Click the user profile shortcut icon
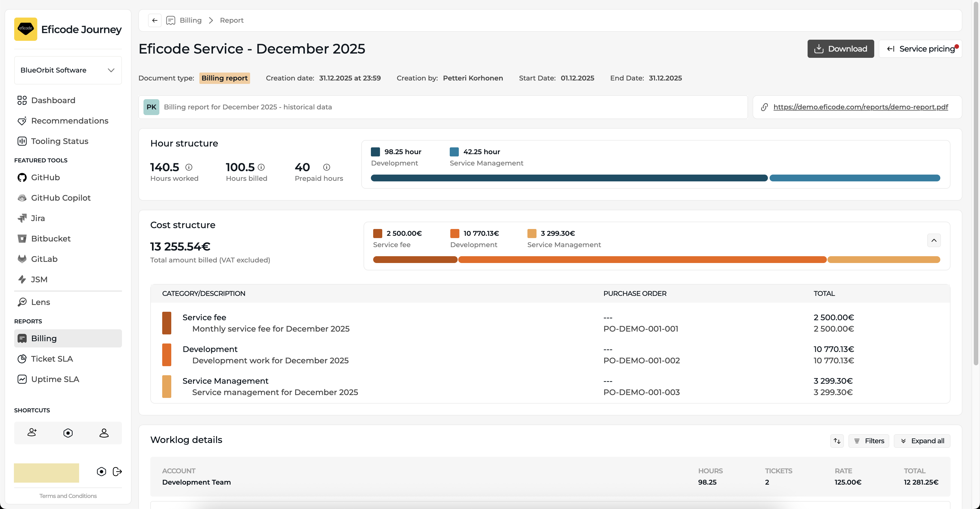The image size is (980, 509). coord(104,433)
